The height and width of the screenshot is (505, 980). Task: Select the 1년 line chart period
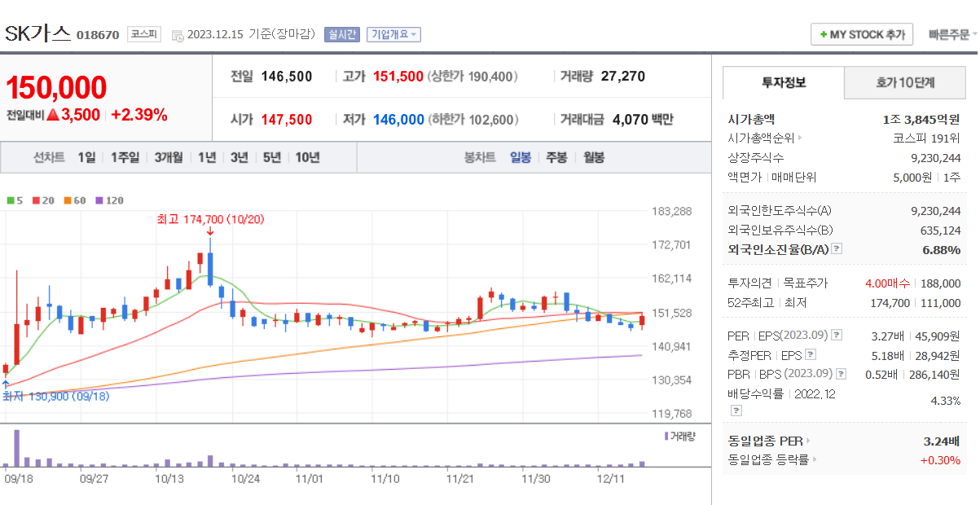(x=207, y=158)
